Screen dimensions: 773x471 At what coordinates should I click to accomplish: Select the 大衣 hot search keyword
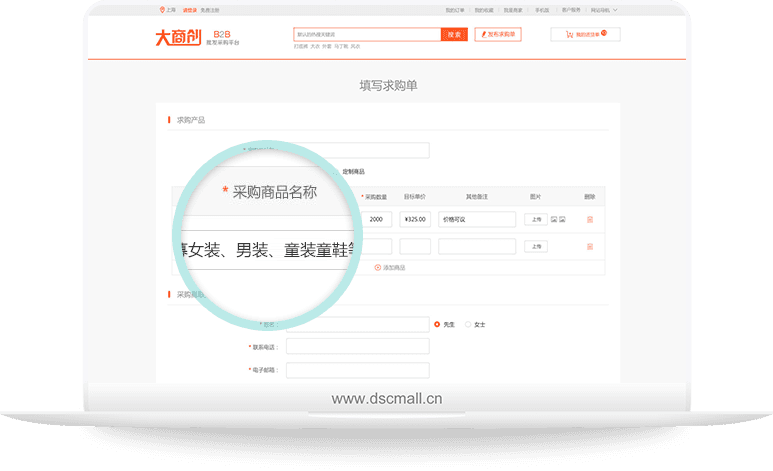[315, 46]
